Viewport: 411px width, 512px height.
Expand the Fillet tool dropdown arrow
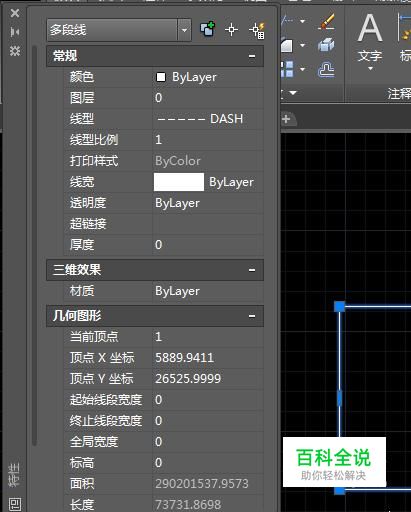(303, 45)
